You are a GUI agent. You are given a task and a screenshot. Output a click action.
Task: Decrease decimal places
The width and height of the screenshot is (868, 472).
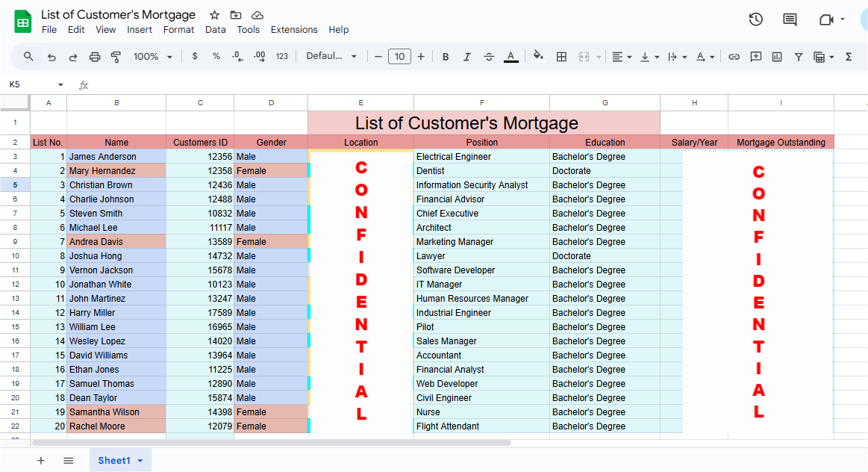(x=237, y=56)
